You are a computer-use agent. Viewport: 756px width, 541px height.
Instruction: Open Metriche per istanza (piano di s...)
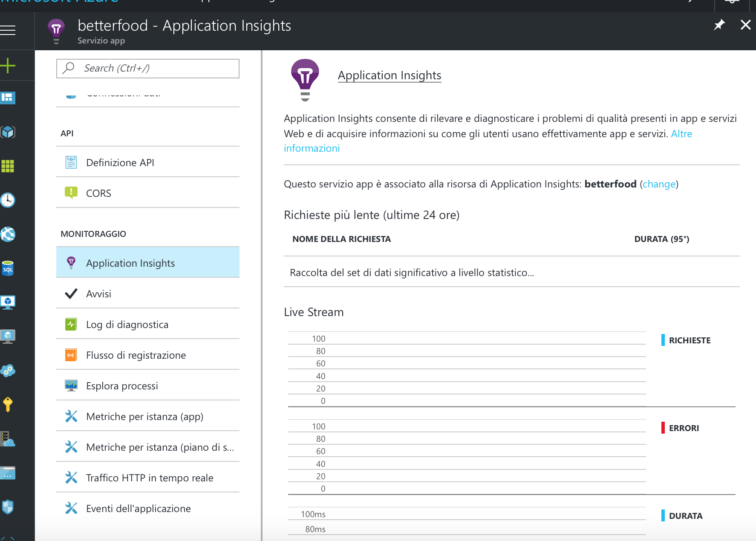[x=148, y=447]
